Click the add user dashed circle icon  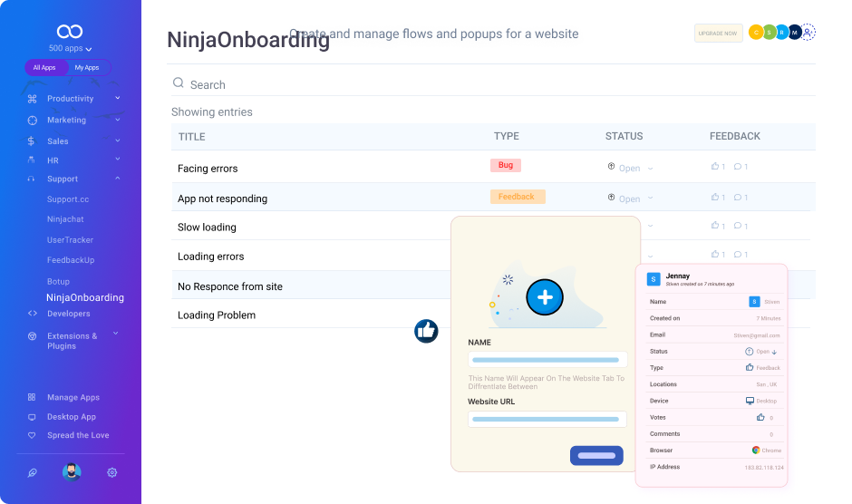(x=808, y=33)
